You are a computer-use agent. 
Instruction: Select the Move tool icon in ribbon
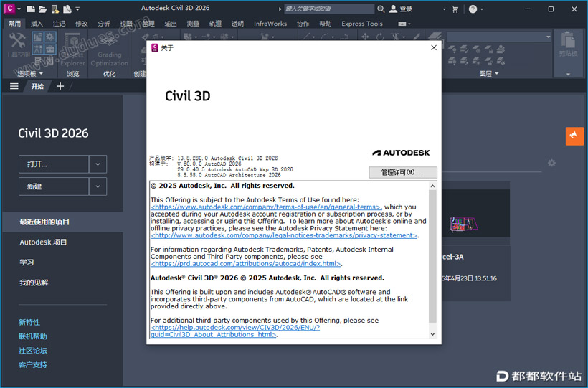[x=365, y=37]
